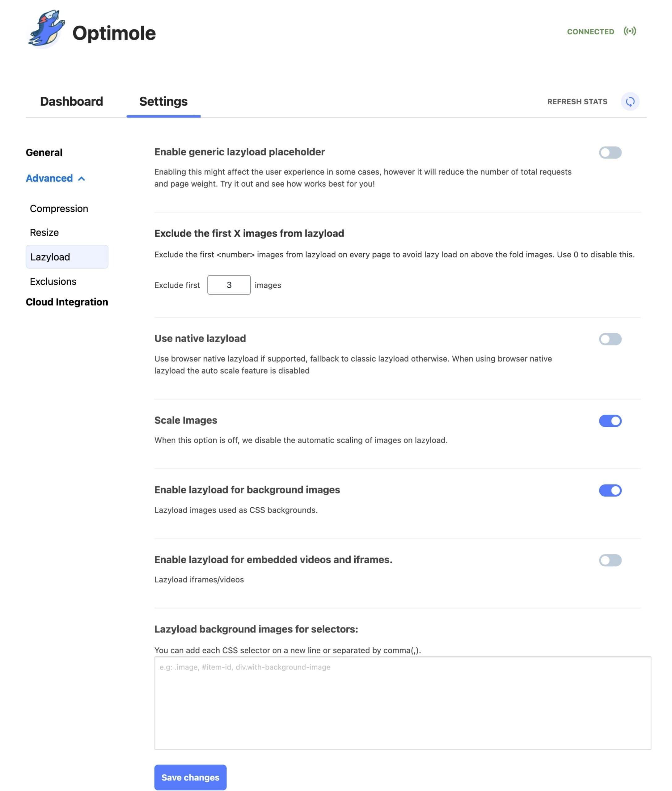
Task: Select Lazyload in the sidebar
Action: (67, 257)
